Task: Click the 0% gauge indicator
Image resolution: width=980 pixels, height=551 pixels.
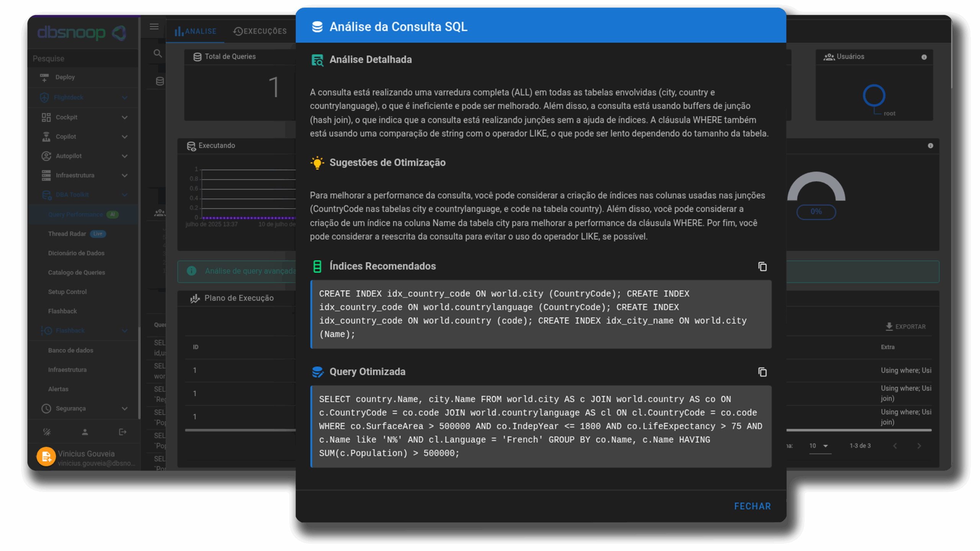Action: (816, 212)
